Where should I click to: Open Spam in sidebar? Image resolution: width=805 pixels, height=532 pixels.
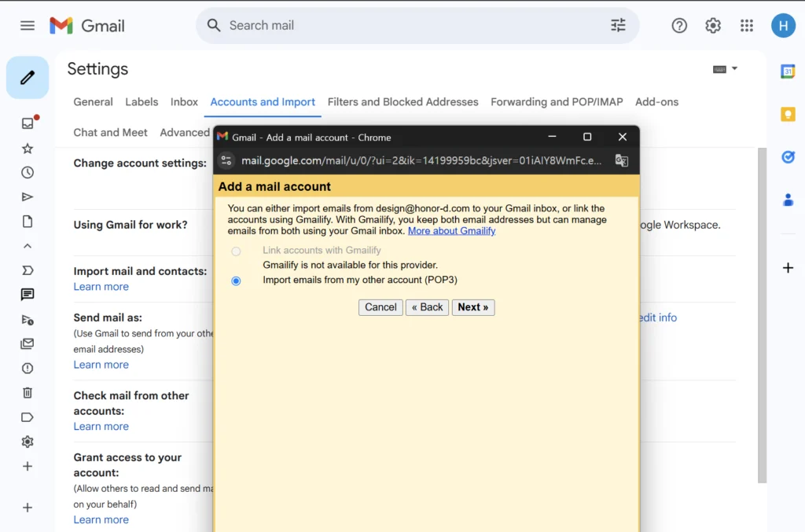click(28, 369)
